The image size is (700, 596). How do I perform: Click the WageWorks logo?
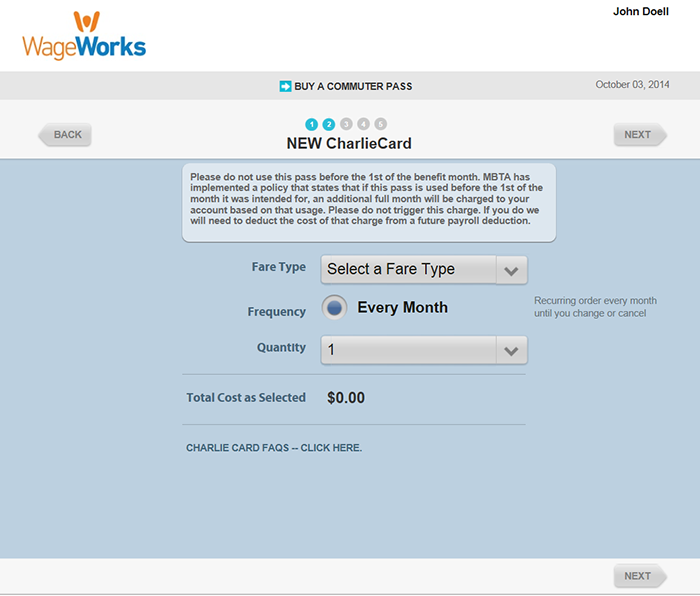[84, 35]
